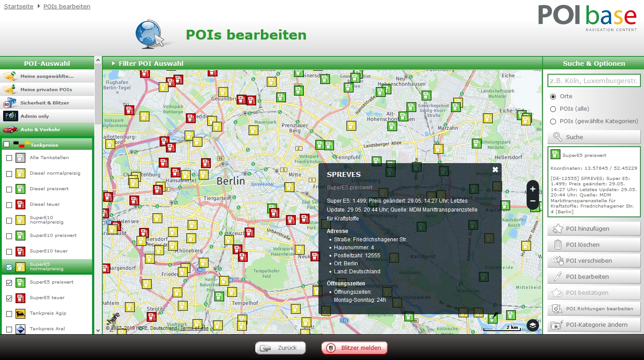644x360 pixels.
Task: Expand the Filter POI Auswahl panel
Action: pos(148,64)
